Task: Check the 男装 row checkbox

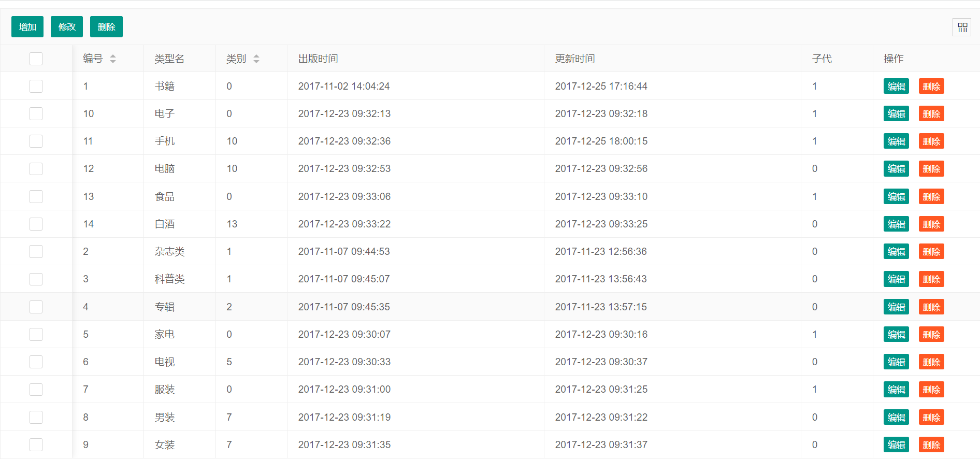Action: [36, 417]
